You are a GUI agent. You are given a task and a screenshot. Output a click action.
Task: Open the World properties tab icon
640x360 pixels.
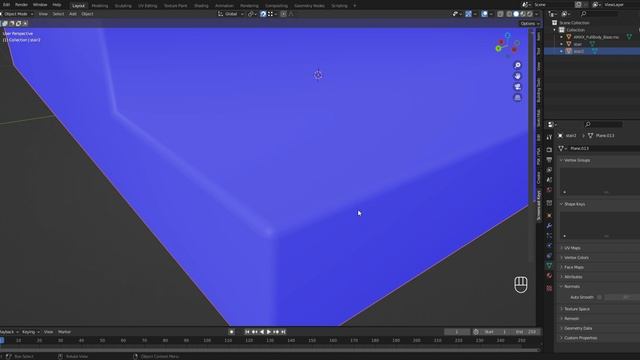click(x=549, y=190)
